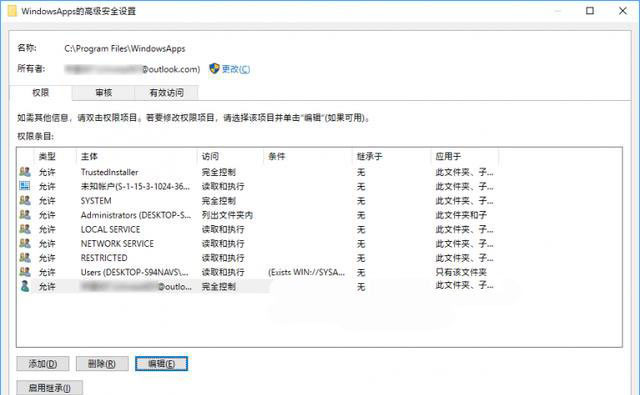This screenshot has height=395, width=640.
Task: Click 列出文件夹内 access in Administrators row
Action: [227, 215]
